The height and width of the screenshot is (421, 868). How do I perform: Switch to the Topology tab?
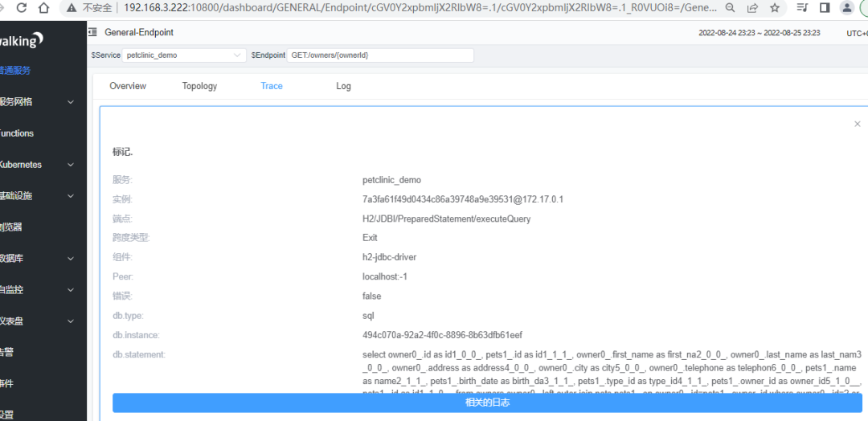pyautogui.click(x=199, y=86)
